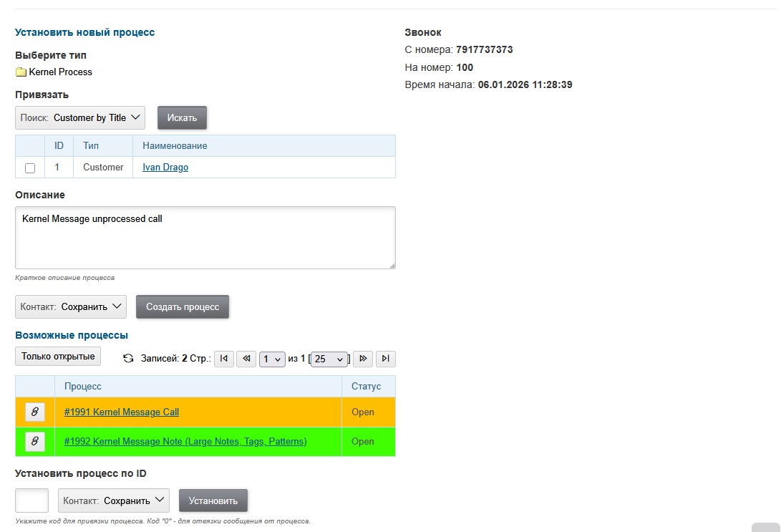The width and height of the screenshot is (781, 532).
Task: Click link icon for process #1991
Action: pyautogui.click(x=35, y=412)
